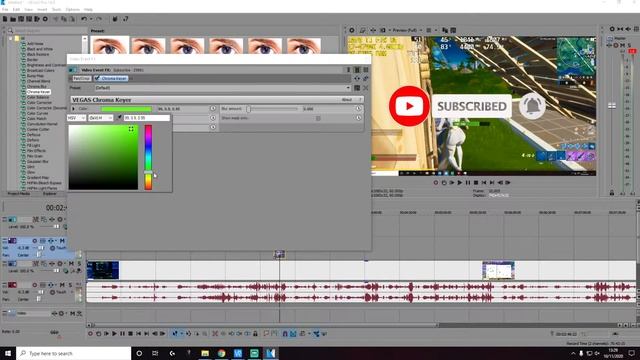This screenshot has height=360, width=640.
Task: Solo the red audio waveform track
Action: click(70, 285)
